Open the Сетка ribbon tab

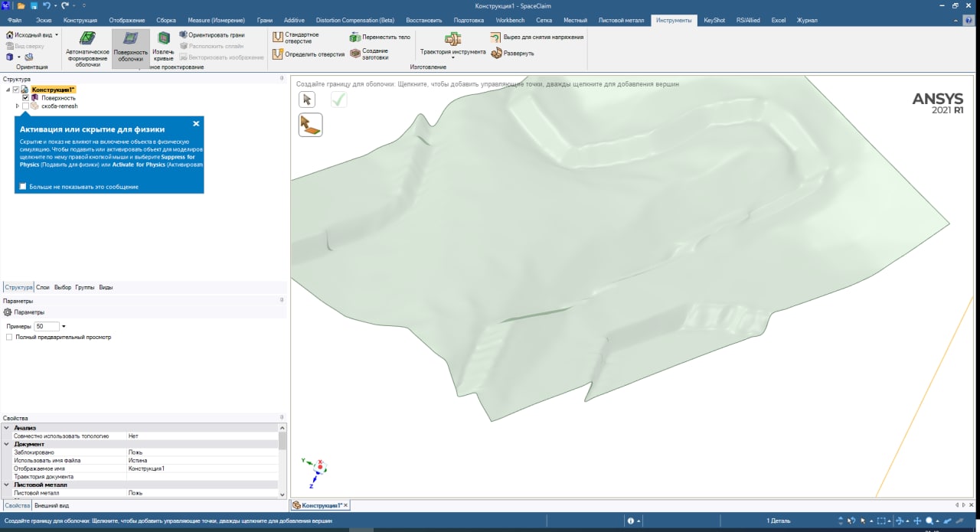544,20
